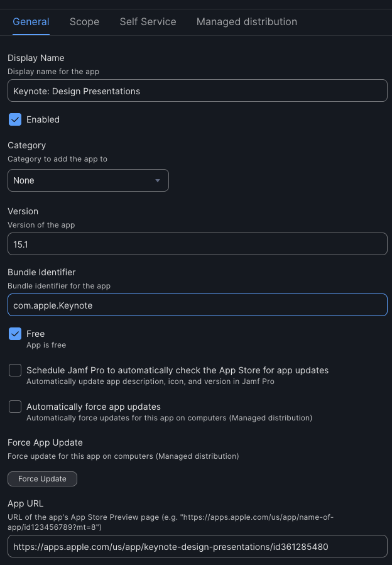This screenshot has height=565, width=392.
Task: Go to the Managed distribution tab
Action: [x=246, y=21]
